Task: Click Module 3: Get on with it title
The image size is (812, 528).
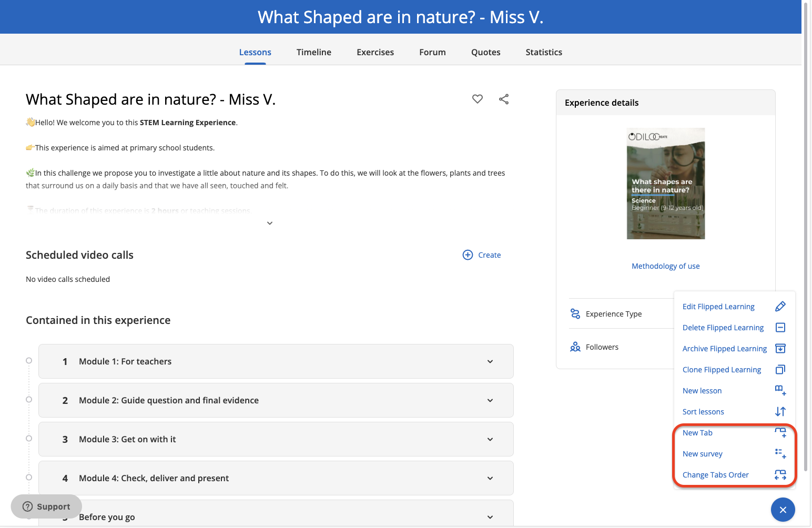Action: [127, 439]
